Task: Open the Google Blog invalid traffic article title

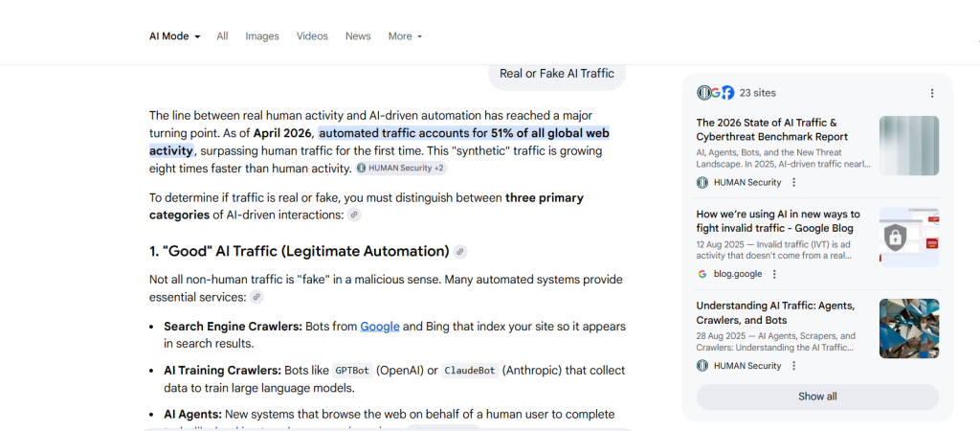Action: click(778, 221)
